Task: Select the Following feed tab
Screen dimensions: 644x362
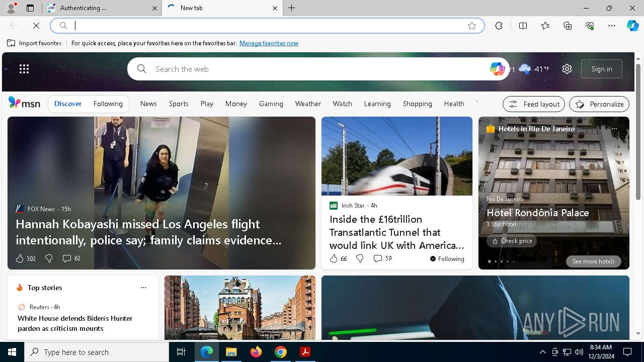Action: (108, 104)
